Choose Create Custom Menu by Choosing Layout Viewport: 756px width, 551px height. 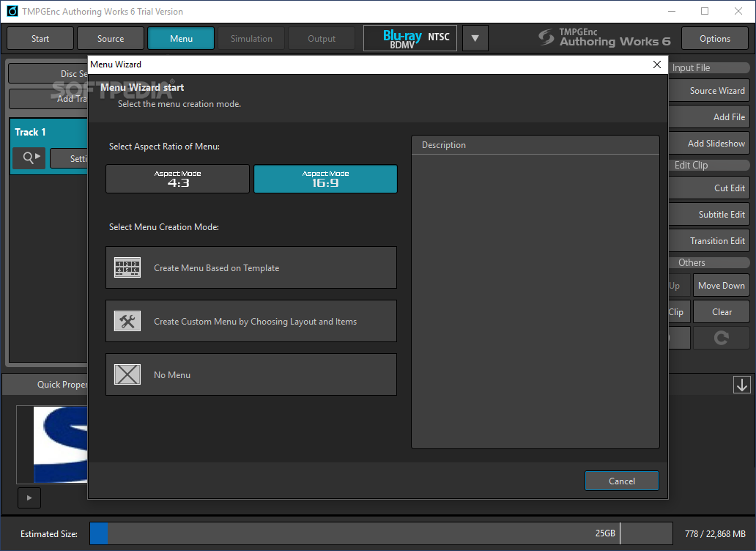(251, 321)
